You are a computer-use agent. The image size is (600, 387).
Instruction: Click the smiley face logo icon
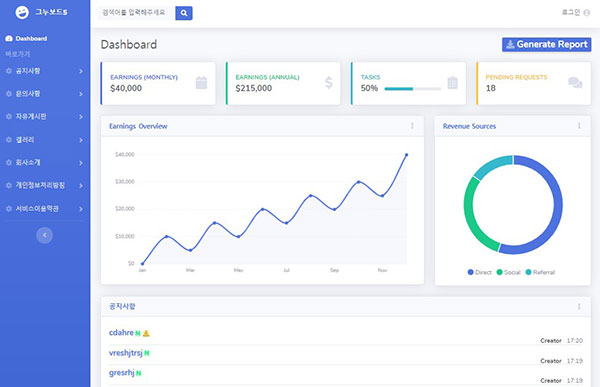tap(22, 12)
